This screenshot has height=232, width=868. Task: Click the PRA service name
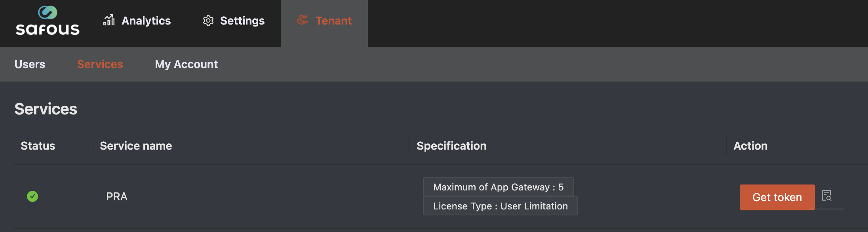pos(117,196)
